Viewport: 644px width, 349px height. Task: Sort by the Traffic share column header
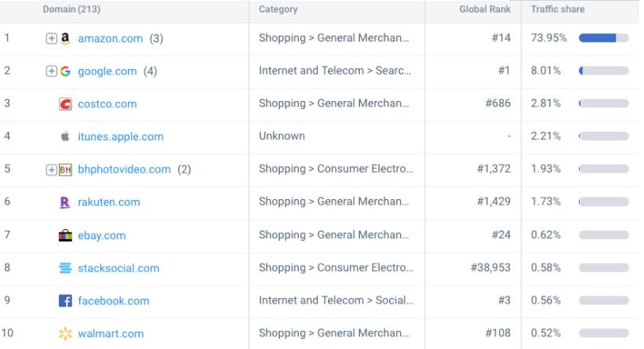558,9
